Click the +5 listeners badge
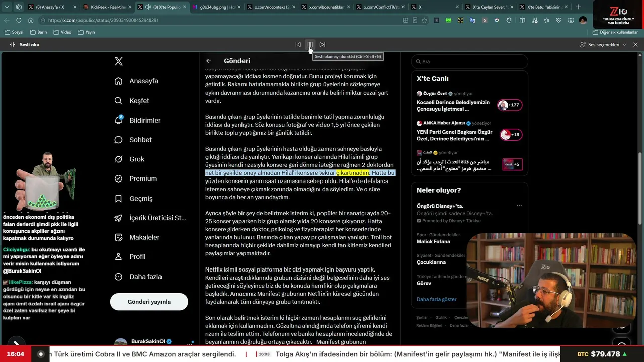The height and width of the screenshot is (362, 644). [x=512, y=164]
